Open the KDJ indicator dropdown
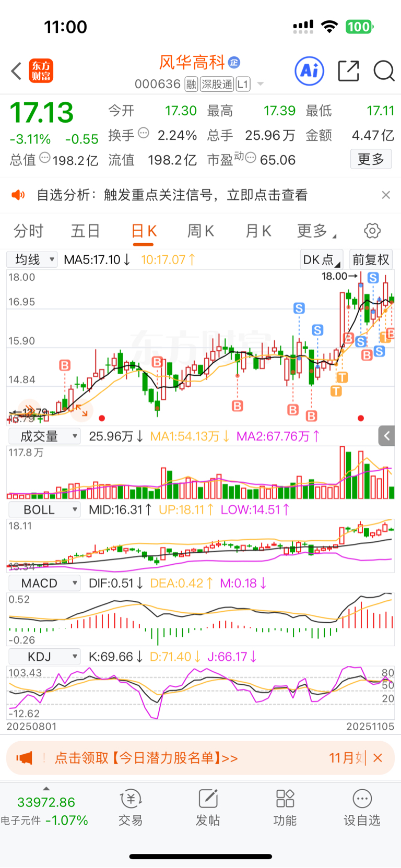This screenshot has width=401, height=868. (44, 657)
